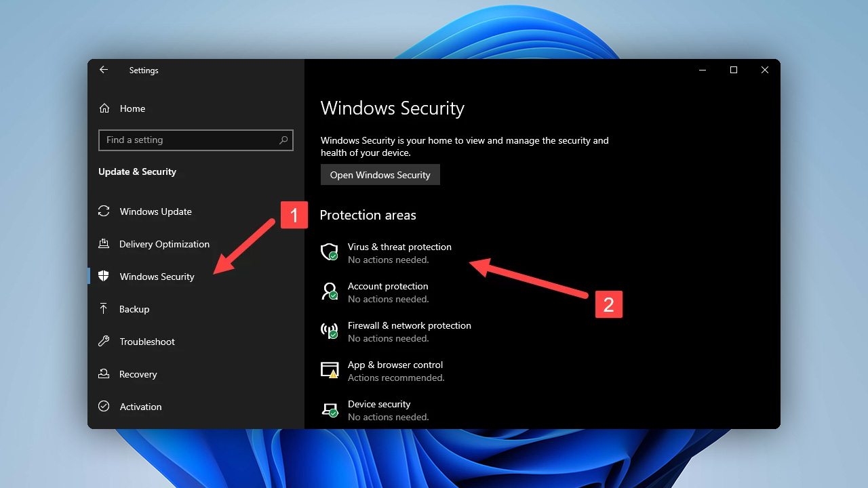Click the Protection areas heading
The width and height of the screenshot is (868, 488).
(x=368, y=215)
